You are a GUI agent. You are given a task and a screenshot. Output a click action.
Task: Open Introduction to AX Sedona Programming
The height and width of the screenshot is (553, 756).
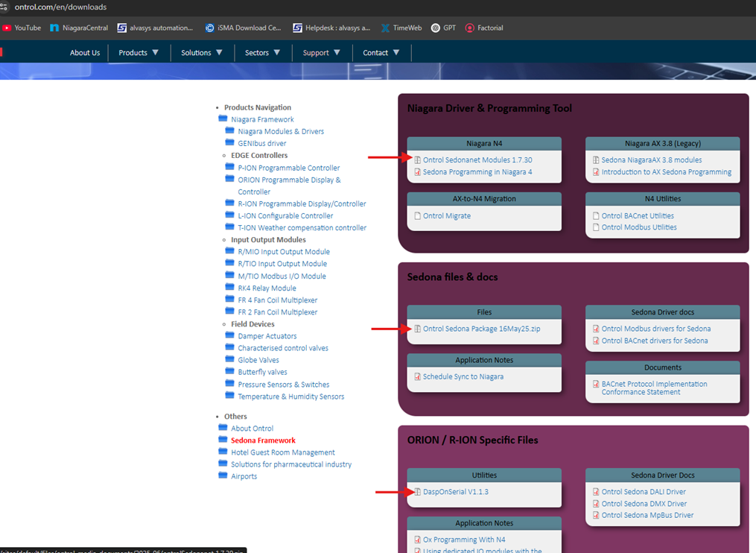tap(667, 171)
